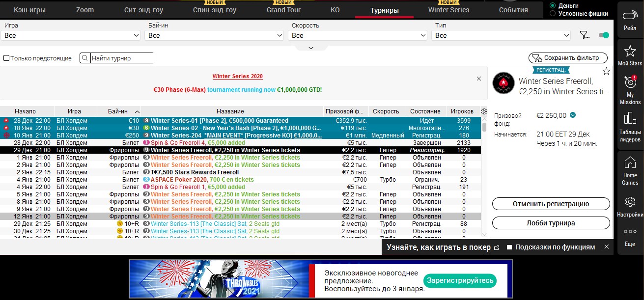The height and width of the screenshot is (300, 644).
Task: Open the Winter Series tab
Action: point(448,10)
